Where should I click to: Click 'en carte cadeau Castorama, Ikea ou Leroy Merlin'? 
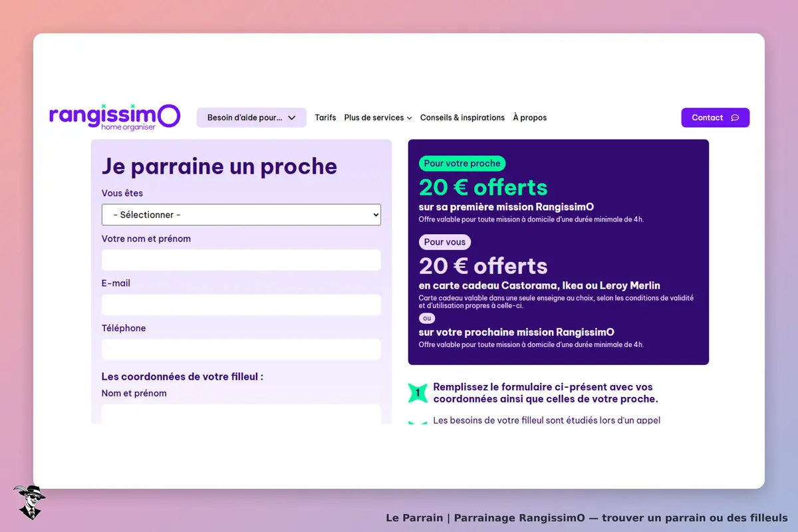(539, 285)
